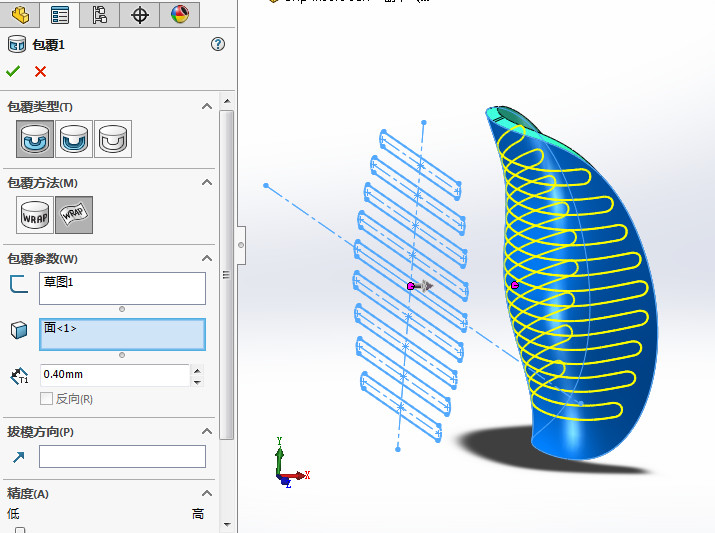
Task: Click the panel scrollbar up arrow
Action: point(227,101)
